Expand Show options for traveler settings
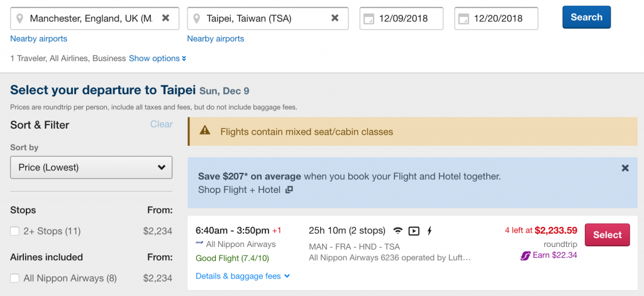The height and width of the screenshot is (296, 644). coord(158,58)
